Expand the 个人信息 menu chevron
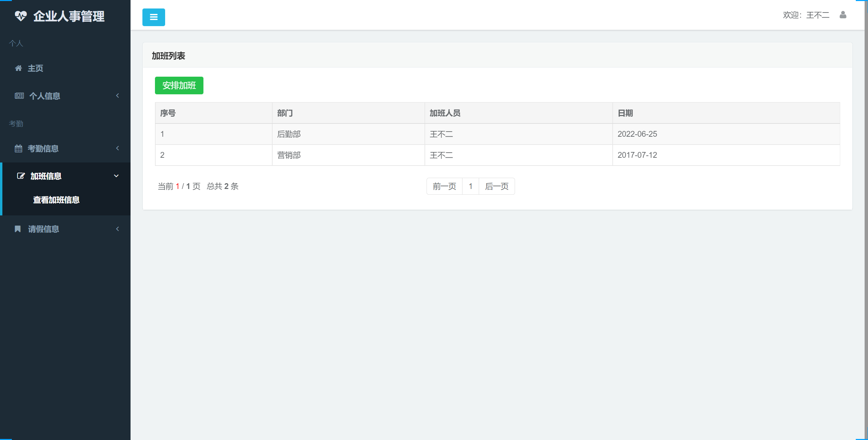The image size is (868, 440). point(117,95)
